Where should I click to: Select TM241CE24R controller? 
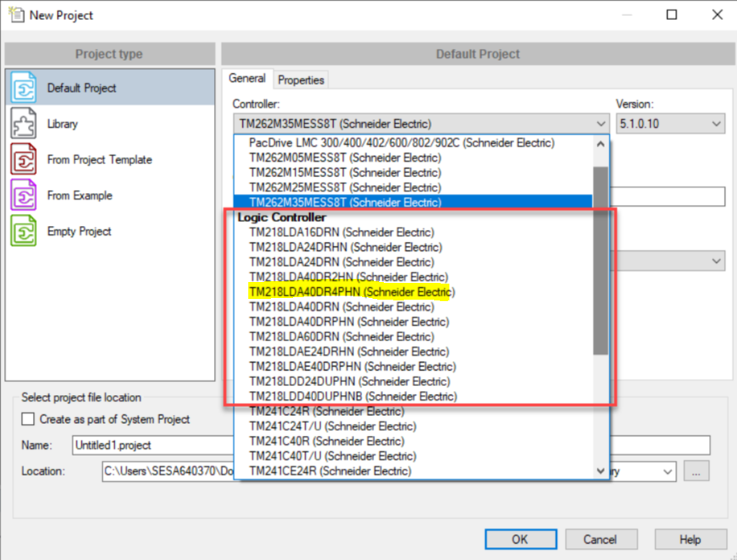tap(413, 471)
